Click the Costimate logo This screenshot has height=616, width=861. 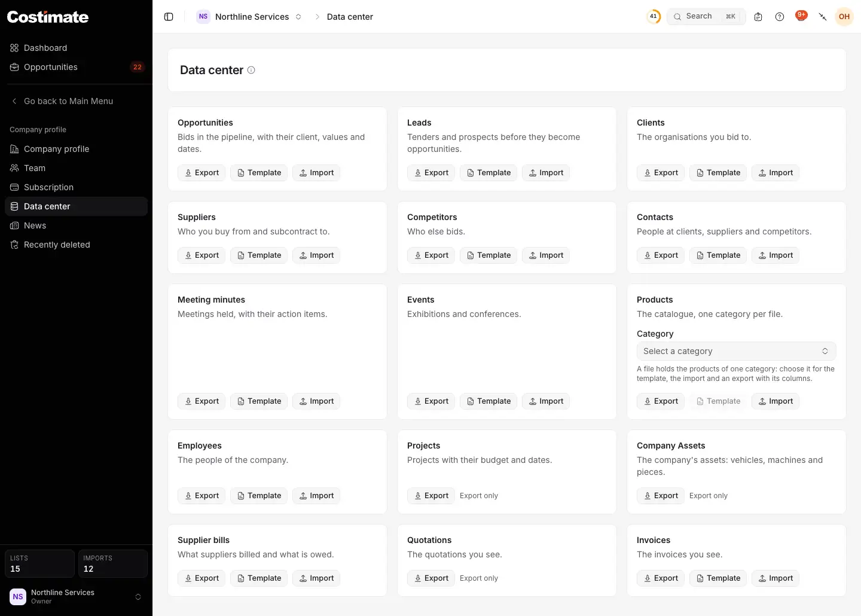pyautogui.click(x=48, y=17)
